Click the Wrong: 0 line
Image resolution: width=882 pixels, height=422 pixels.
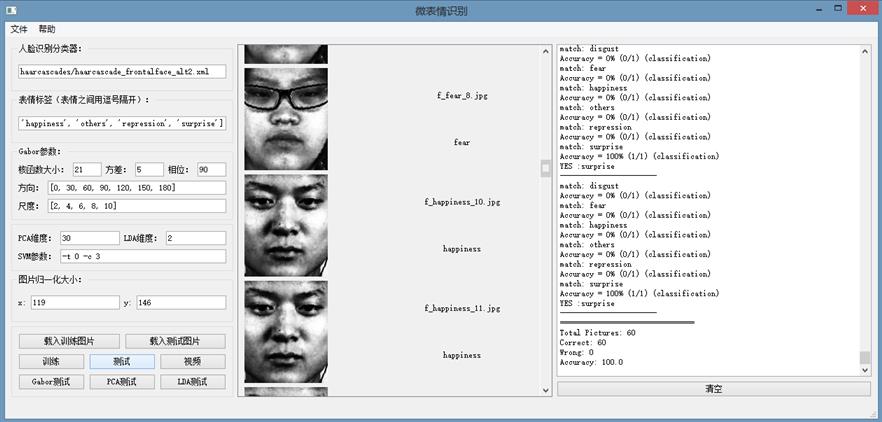point(577,352)
